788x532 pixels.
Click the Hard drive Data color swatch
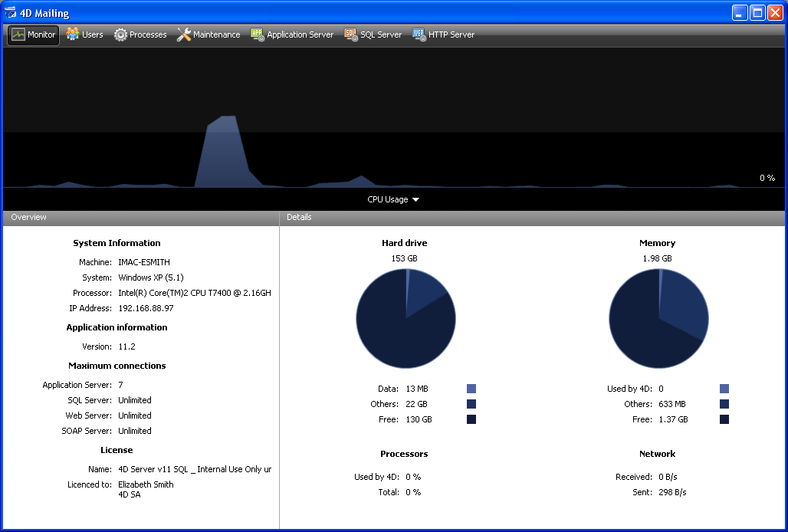point(471,389)
